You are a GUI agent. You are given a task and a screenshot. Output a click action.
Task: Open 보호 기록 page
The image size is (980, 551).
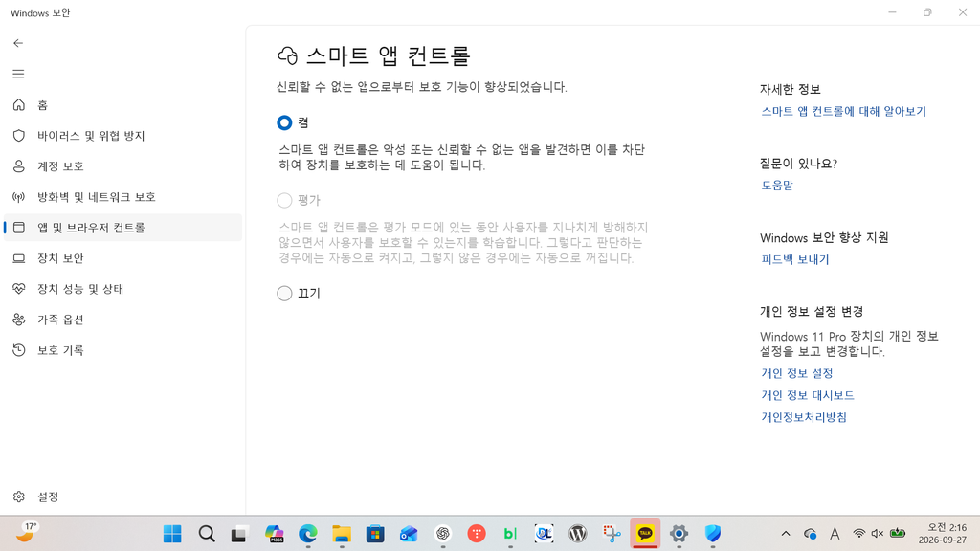click(122, 350)
